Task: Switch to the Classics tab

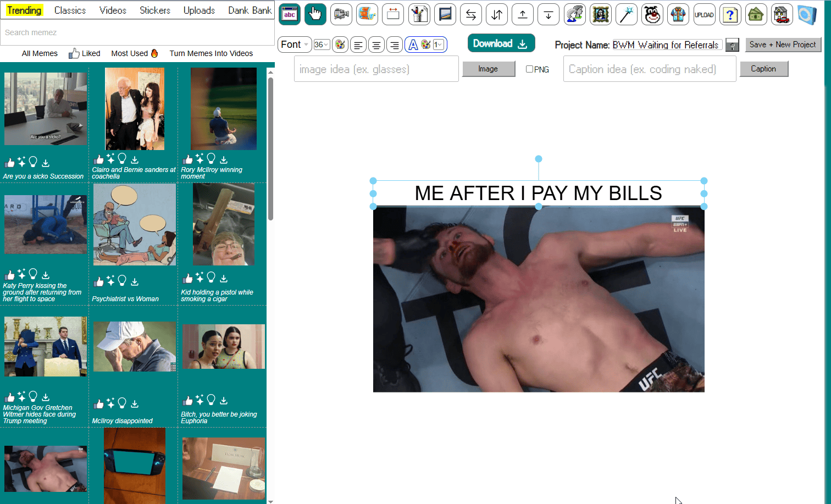Action: (x=70, y=10)
